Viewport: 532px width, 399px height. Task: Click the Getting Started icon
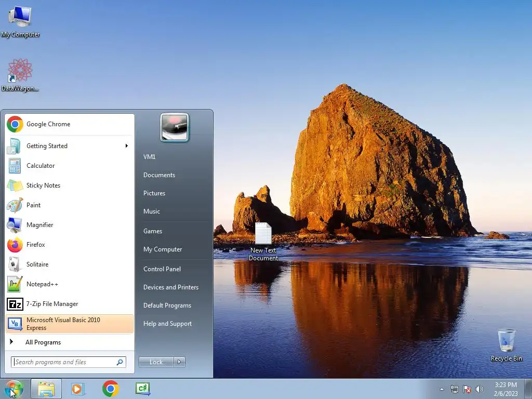(x=15, y=146)
